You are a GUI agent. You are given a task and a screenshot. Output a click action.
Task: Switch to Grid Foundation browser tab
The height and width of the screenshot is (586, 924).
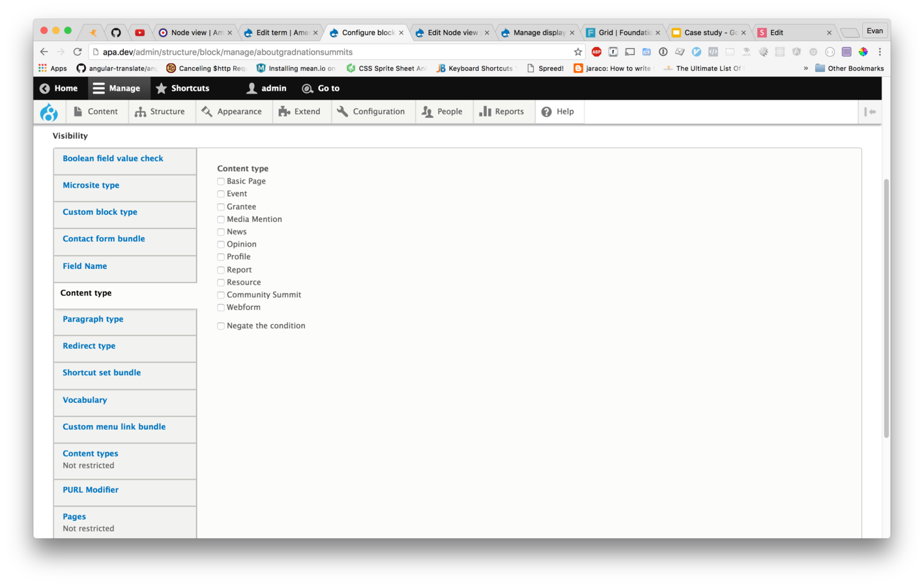pyautogui.click(x=624, y=32)
